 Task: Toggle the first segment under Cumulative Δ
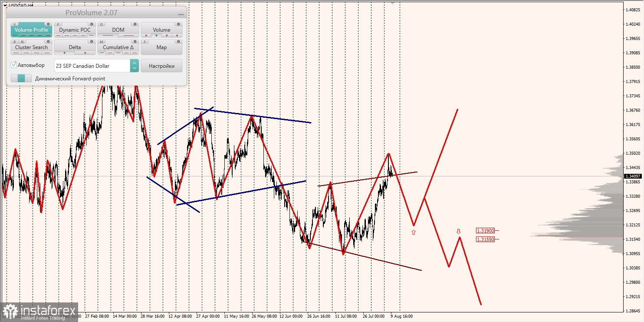tap(102, 53)
